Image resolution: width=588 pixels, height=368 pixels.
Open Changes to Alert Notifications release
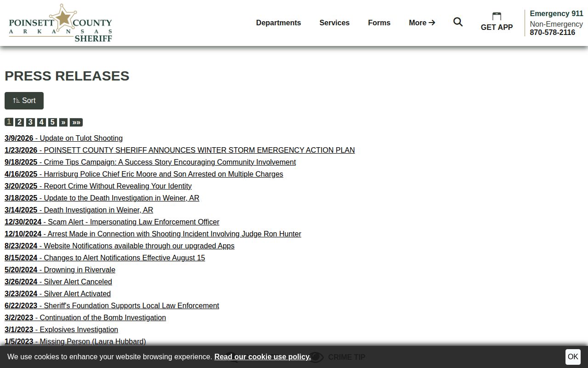tap(105, 258)
